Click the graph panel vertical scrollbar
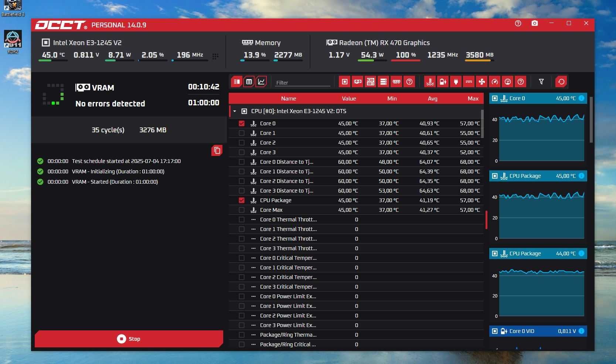This screenshot has width=616, height=364. [591, 119]
